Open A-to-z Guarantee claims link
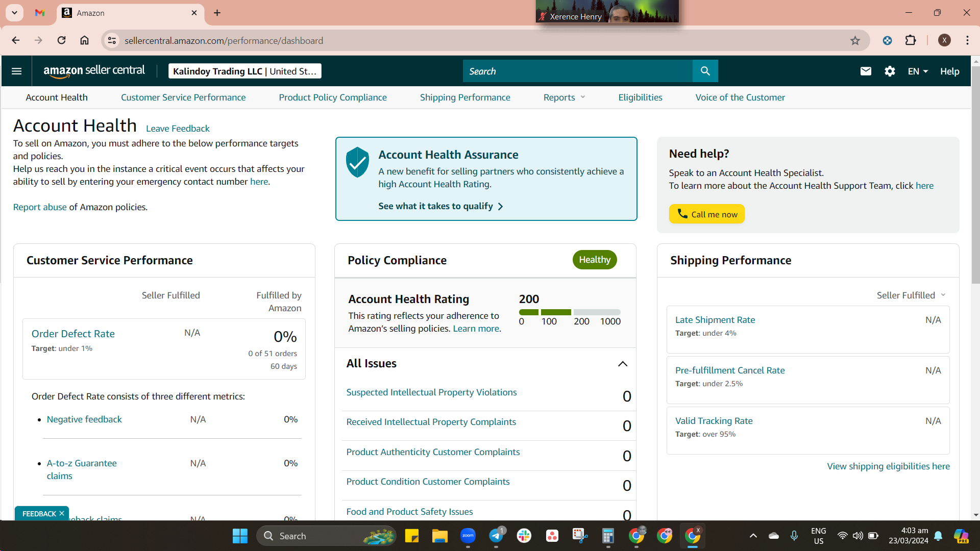Screen dimensions: 980x551 pos(82,469)
